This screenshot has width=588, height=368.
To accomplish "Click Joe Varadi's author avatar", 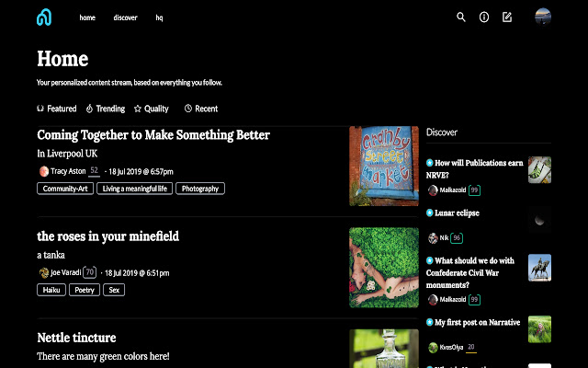I will (x=44, y=272).
